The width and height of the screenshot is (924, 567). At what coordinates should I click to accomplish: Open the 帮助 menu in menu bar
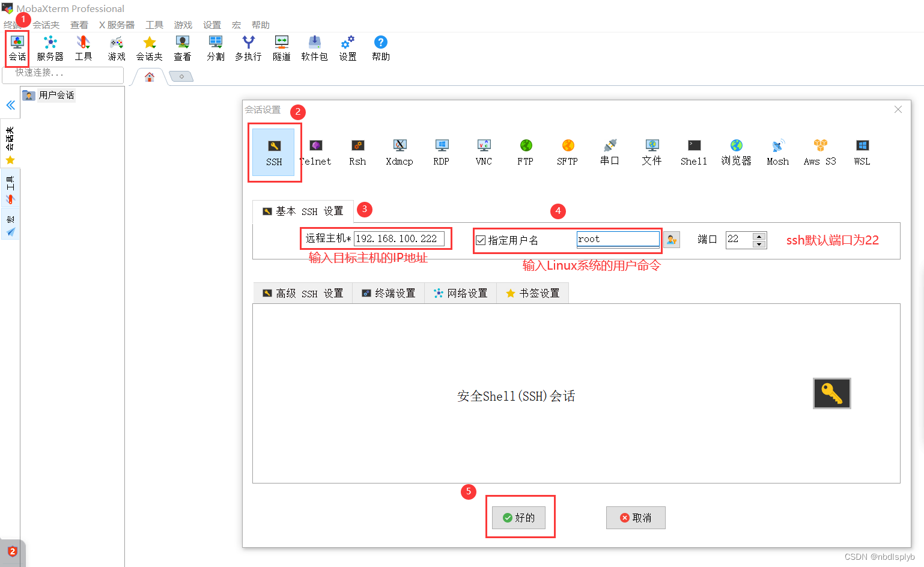(261, 25)
